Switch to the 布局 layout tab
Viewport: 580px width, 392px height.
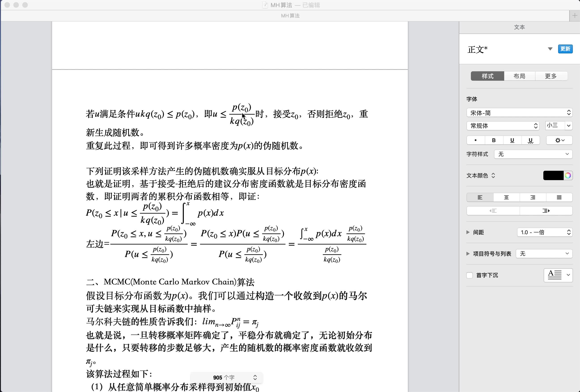point(519,76)
